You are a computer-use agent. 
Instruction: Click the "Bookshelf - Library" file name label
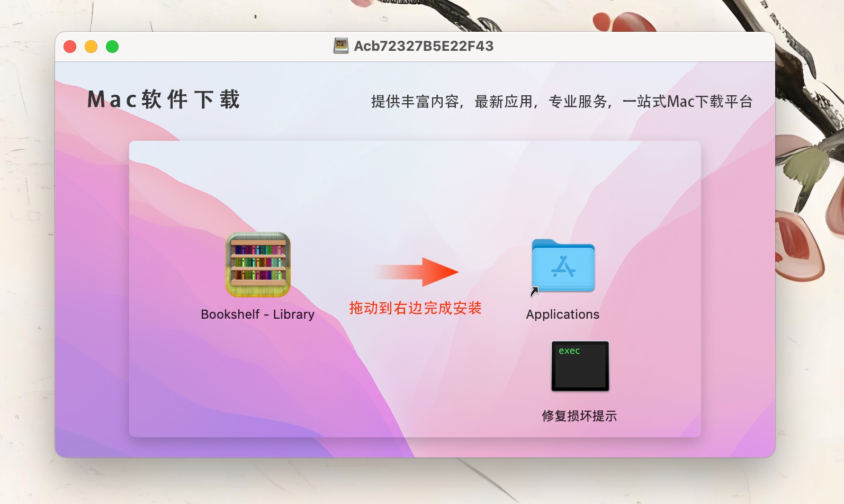pyautogui.click(x=258, y=314)
